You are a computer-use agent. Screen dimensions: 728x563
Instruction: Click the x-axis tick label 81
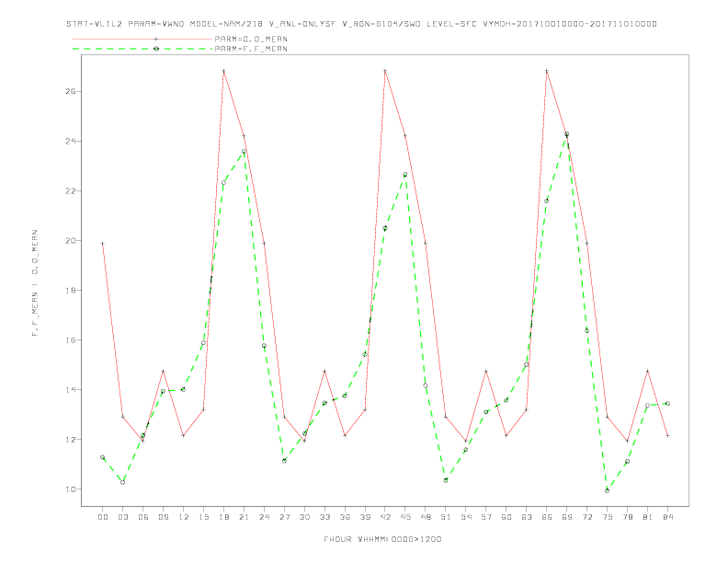click(648, 517)
